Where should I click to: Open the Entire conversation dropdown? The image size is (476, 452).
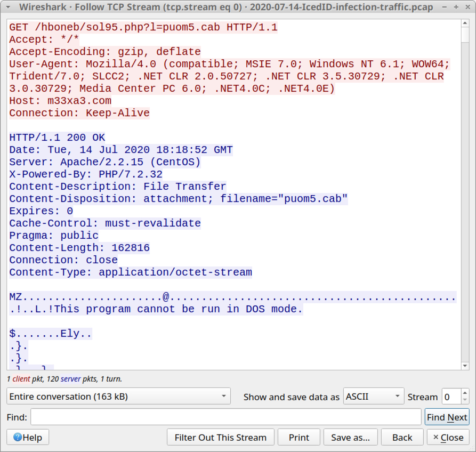point(118,396)
